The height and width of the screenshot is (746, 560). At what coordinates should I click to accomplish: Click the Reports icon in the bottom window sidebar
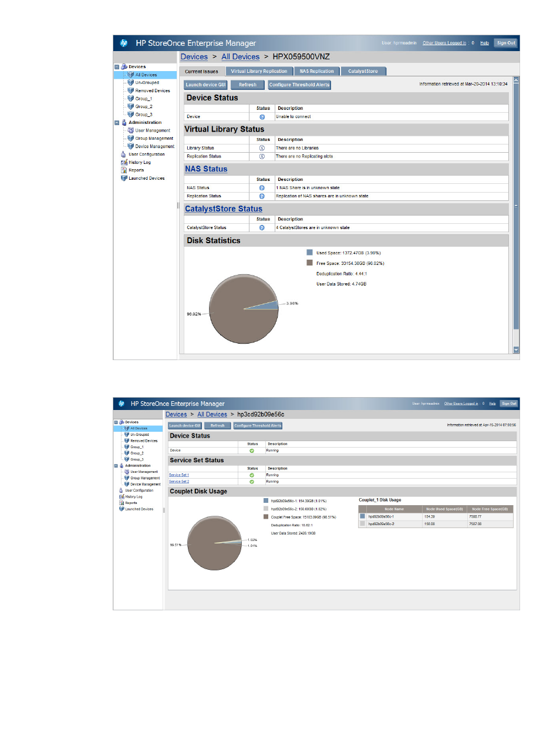tap(122, 503)
